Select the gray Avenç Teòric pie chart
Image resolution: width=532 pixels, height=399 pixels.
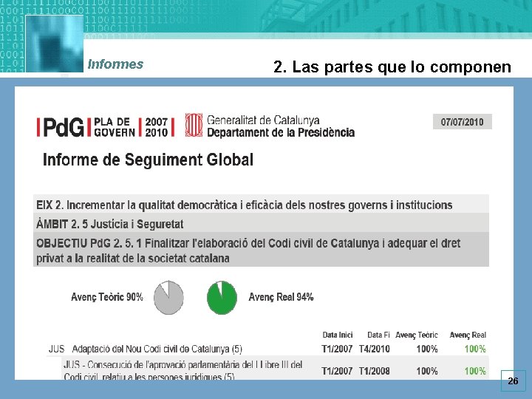168,298
